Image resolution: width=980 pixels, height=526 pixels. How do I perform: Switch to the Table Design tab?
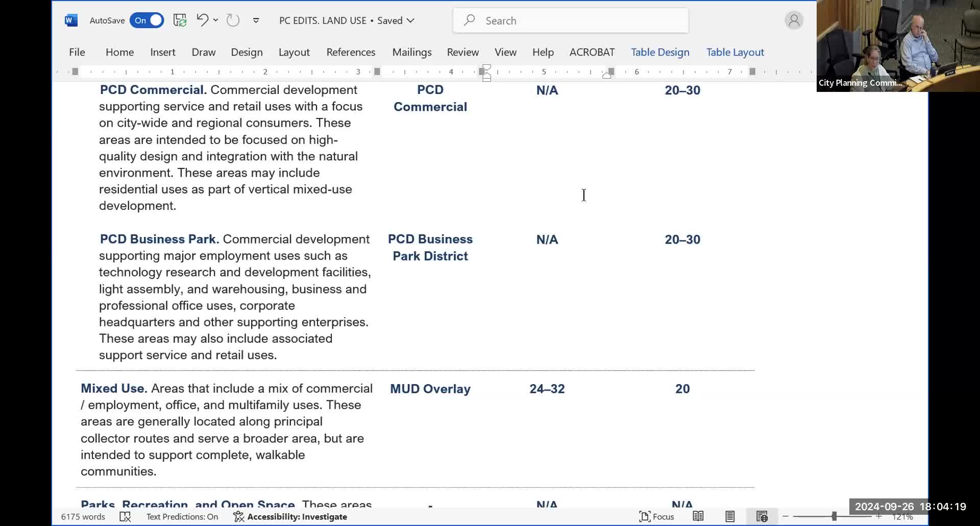pyautogui.click(x=660, y=52)
